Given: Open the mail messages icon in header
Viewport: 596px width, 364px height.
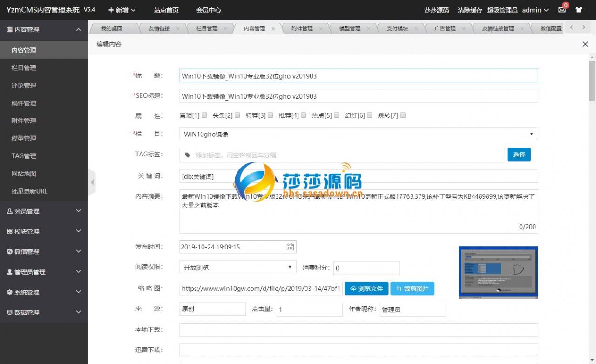Looking at the screenshot, I should pos(562,10).
